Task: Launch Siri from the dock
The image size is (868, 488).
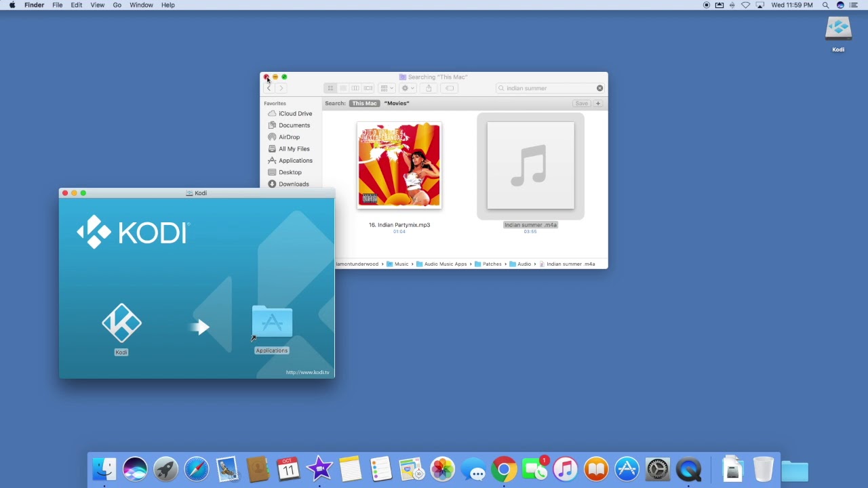Action: click(x=135, y=469)
